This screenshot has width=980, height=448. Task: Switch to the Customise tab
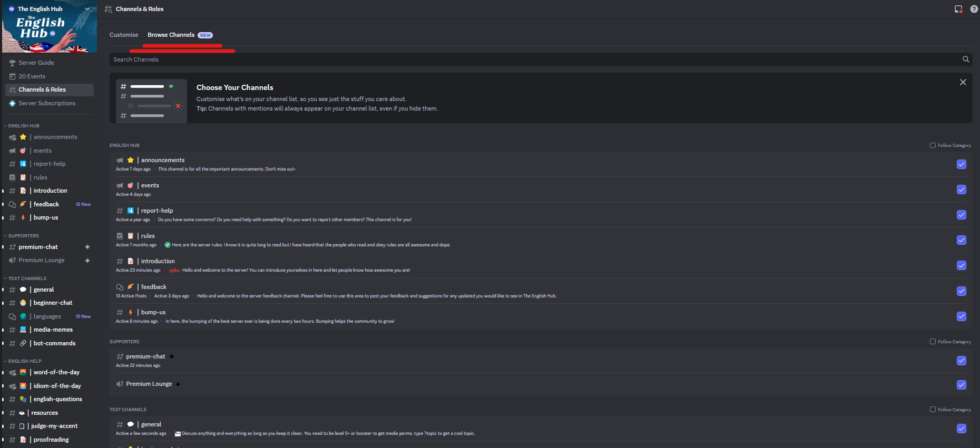click(124, 35)
